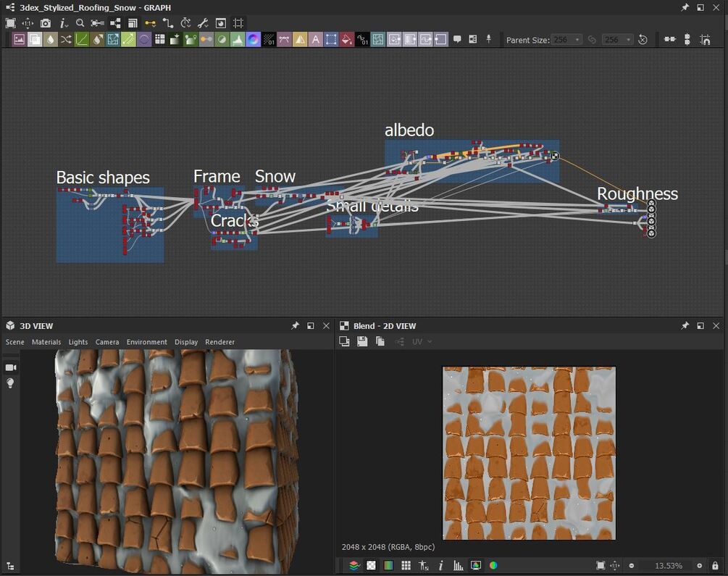The image size is (728, 576).
Task: Toggle the lock icon in 2D view
Action: [x=715, y=565]
